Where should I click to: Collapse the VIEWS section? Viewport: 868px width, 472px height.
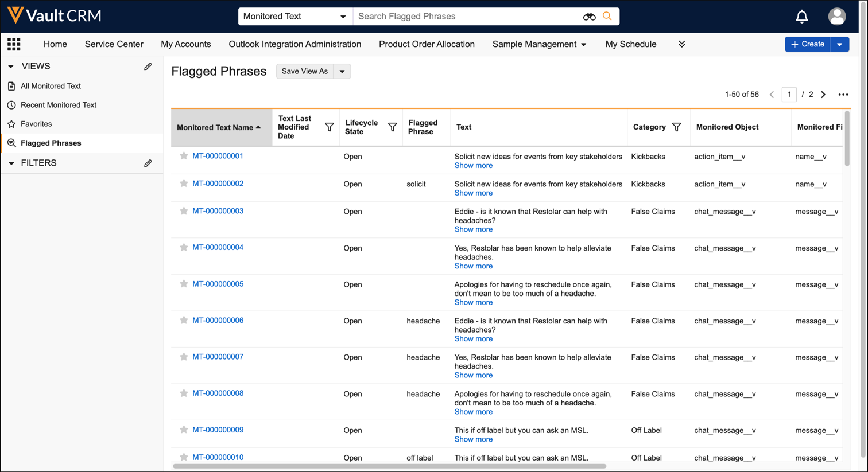point(11,67)
